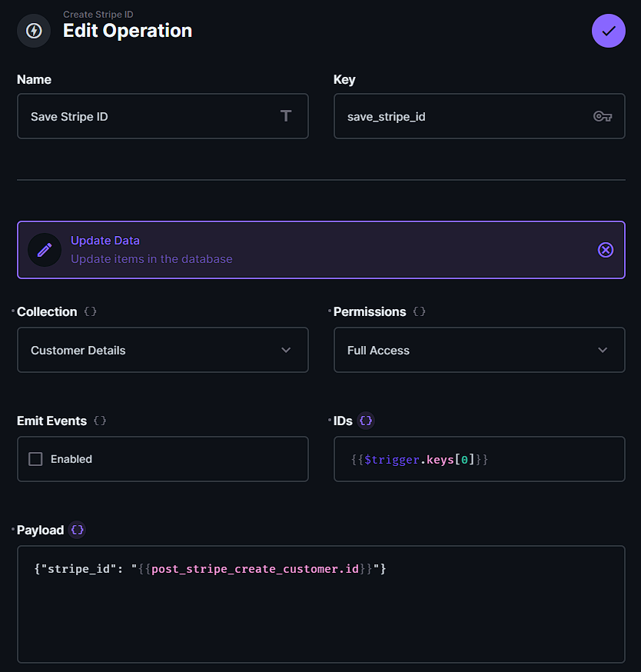This screenshot has width=641, height=672.
Task: Click the Name input containing Save Stripe ID
Action: point(150,116)
